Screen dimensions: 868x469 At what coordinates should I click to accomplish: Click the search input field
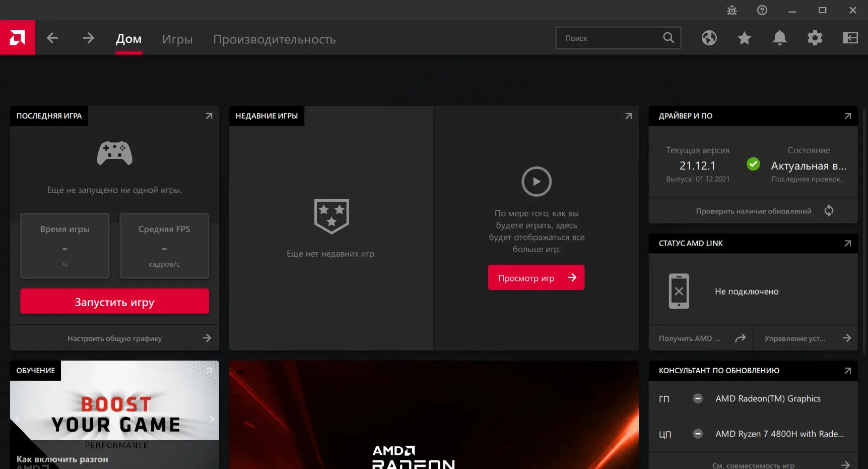(610, 38)
